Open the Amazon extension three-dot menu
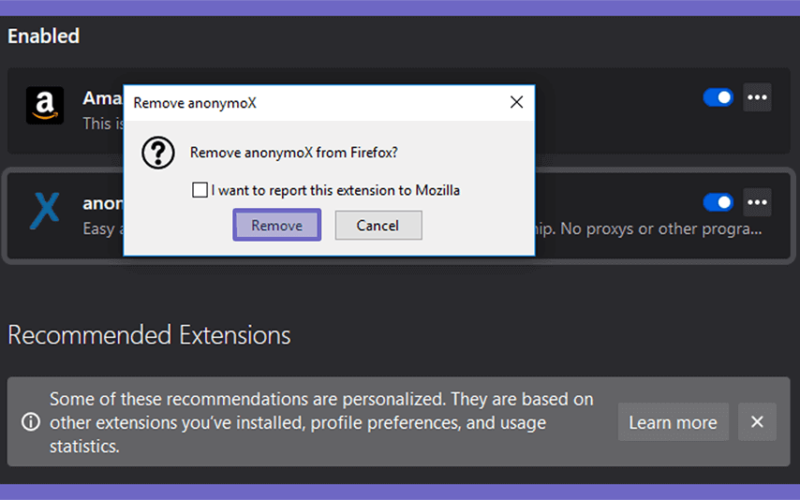This screenshot has height=500, width=800. tap(757, 97)
